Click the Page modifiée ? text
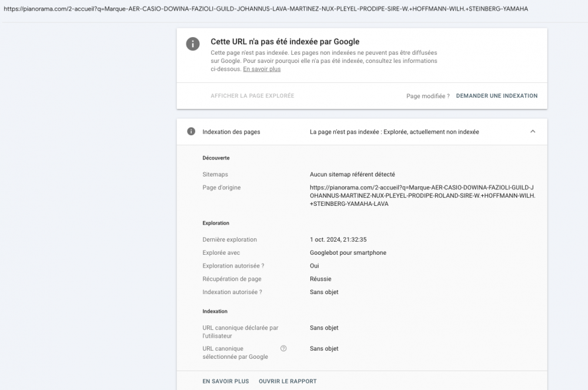Screen dimensions: 588x390 tap(428, 96)
